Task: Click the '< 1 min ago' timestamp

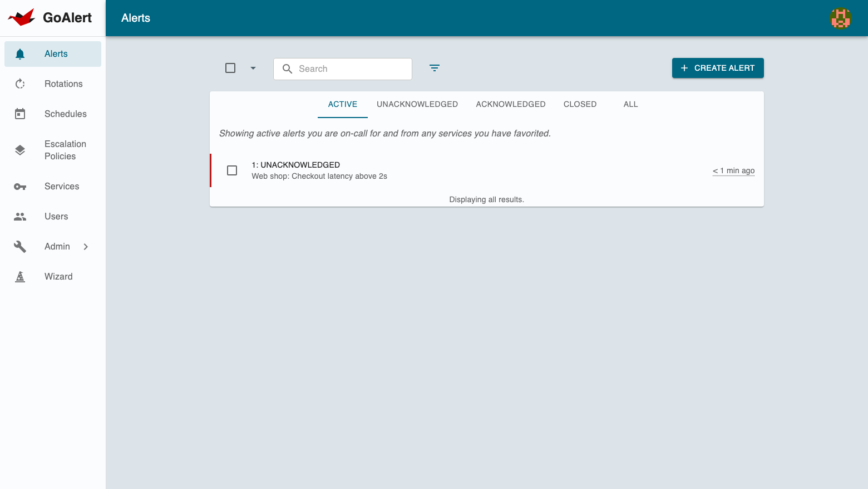Action: (733, 171)
